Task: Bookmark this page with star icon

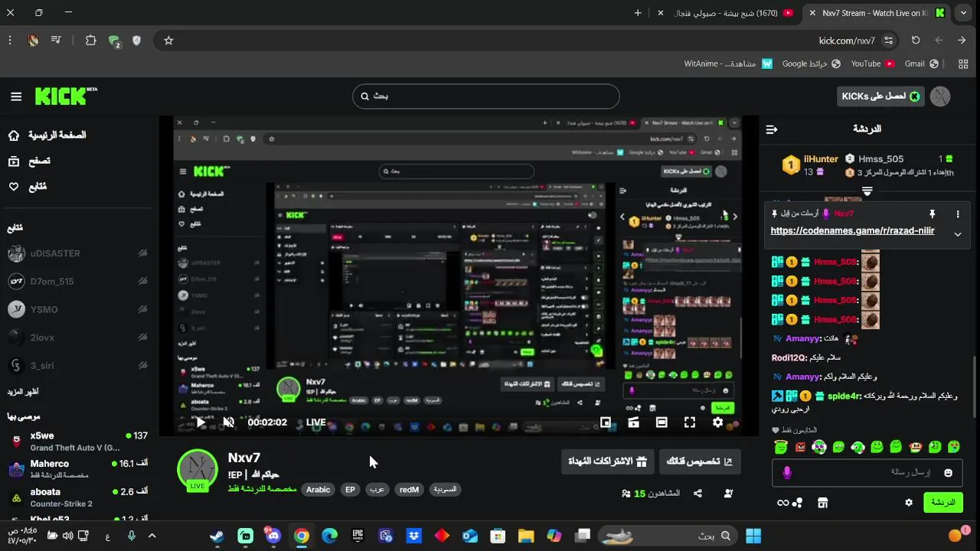Action: point(168,41)
